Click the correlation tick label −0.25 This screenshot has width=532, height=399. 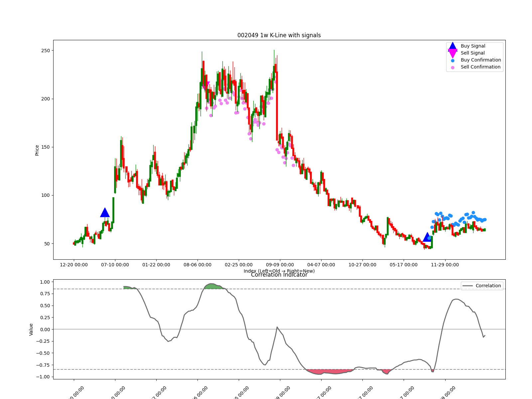coord(43,341)
